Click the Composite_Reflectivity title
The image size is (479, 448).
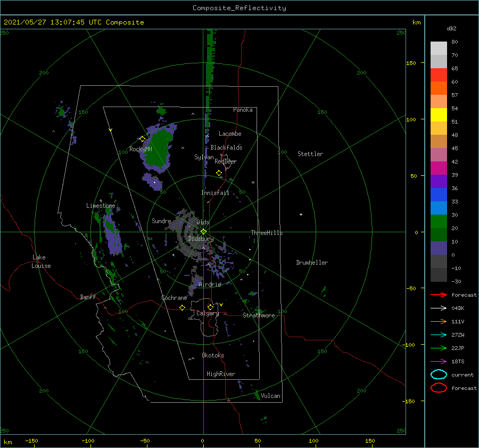click(239, 8)
